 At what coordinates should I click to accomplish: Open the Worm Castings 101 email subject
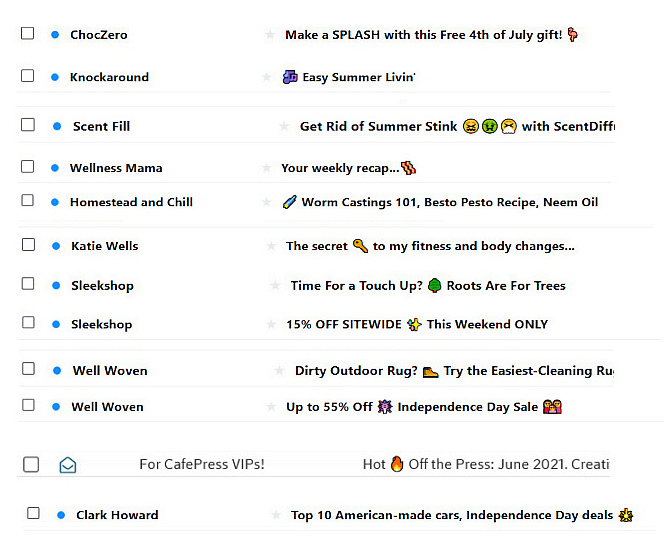click(x=449, y=202)
